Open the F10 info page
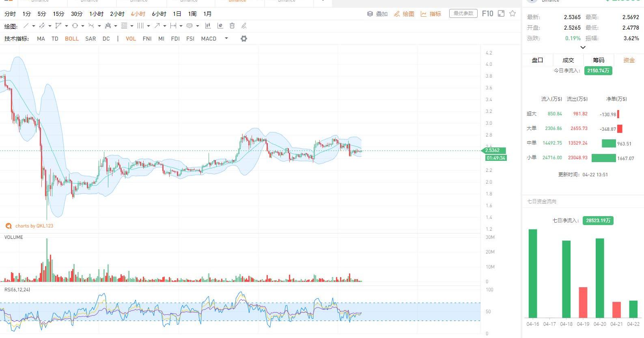Viewport: 644px width, 338px height. 487,14
